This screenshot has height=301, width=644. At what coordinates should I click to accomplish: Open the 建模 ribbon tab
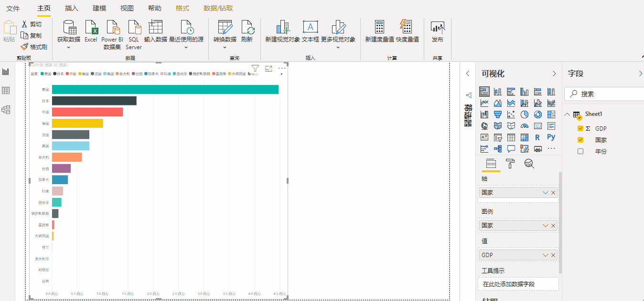click(x=99, y=8)
